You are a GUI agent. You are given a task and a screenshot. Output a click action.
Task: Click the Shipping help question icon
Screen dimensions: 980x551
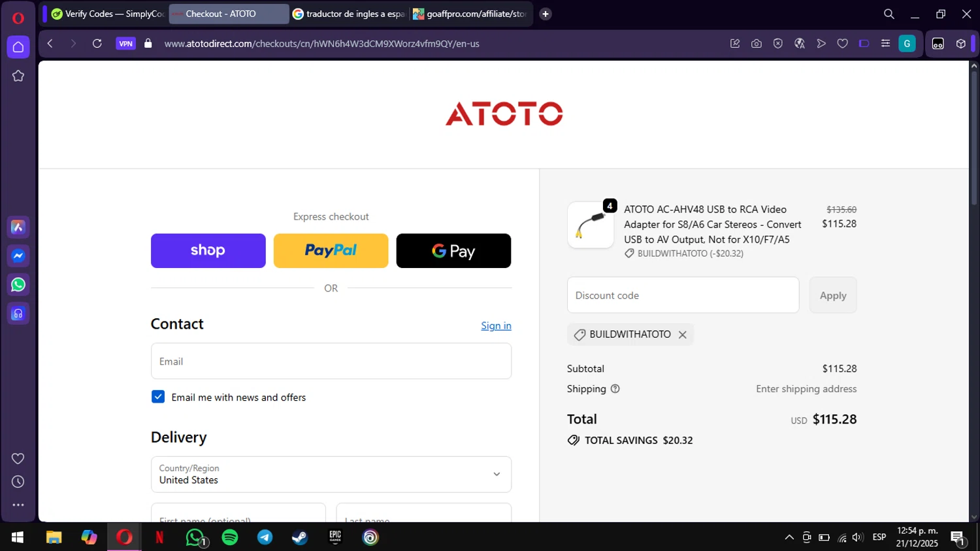[x=615, y=389]
